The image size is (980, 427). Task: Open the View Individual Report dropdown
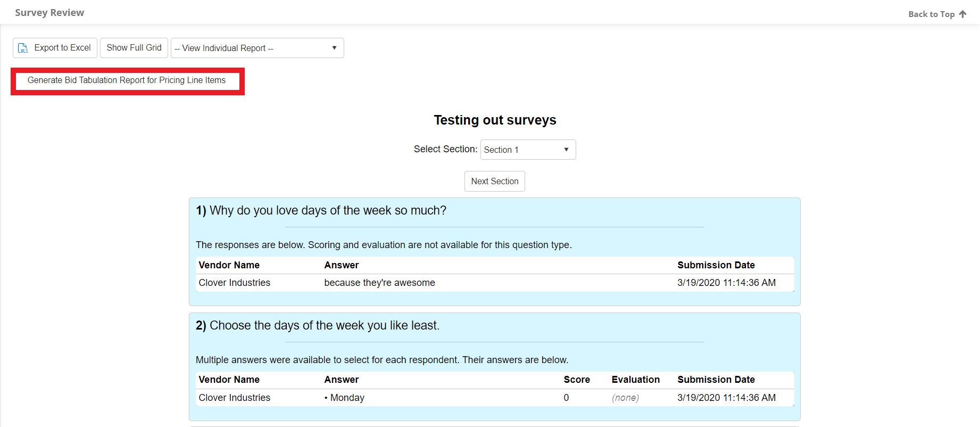click(x=258, y=48)
